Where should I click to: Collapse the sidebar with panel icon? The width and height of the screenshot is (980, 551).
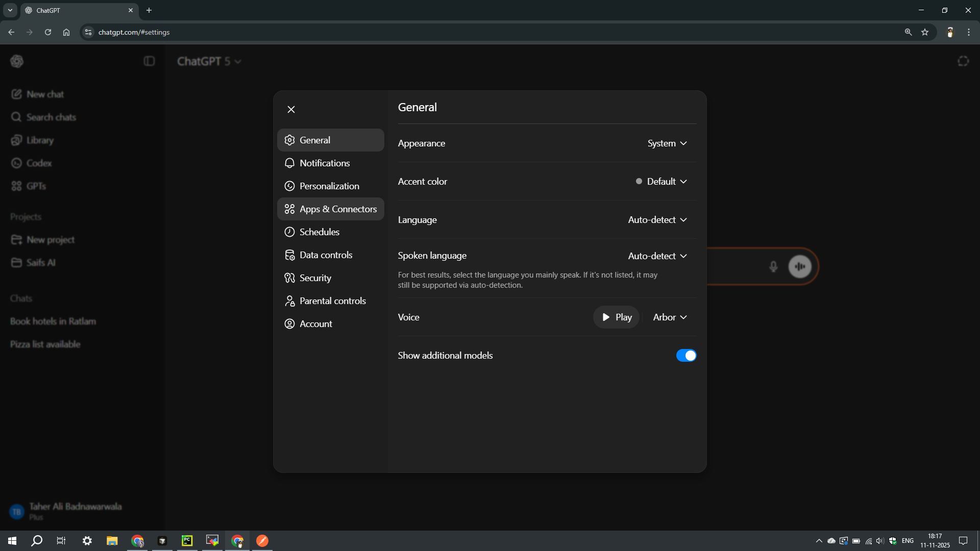[149, 61]
